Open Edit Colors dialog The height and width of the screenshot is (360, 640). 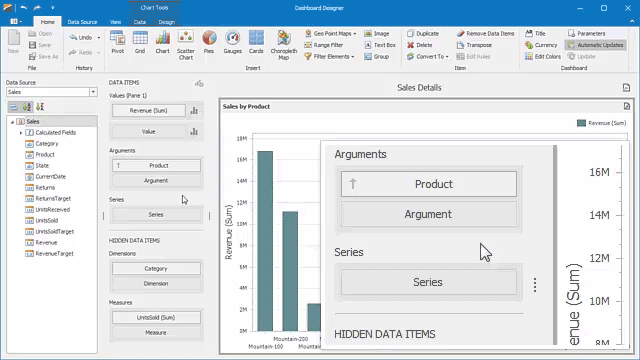543,56
